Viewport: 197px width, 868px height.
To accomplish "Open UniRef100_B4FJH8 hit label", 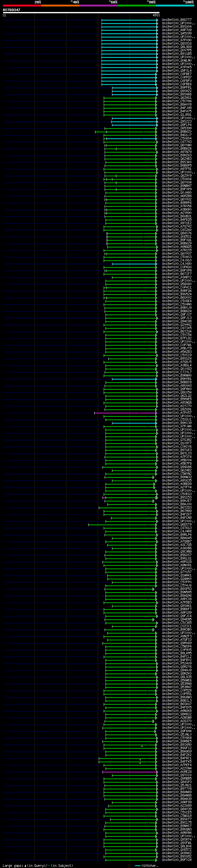I will click(176, 108).
